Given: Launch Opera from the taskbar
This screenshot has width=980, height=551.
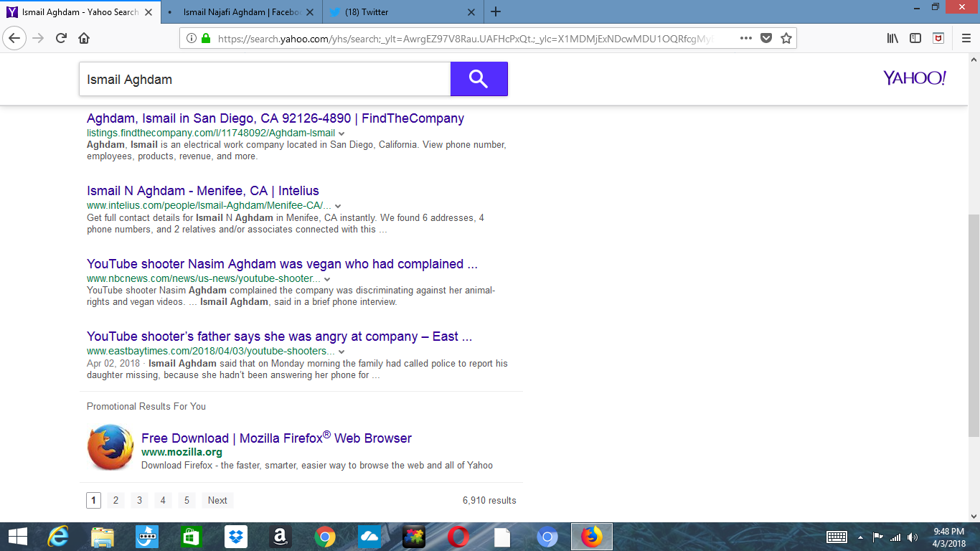Looking at the screenshot, I should (458, 537).
